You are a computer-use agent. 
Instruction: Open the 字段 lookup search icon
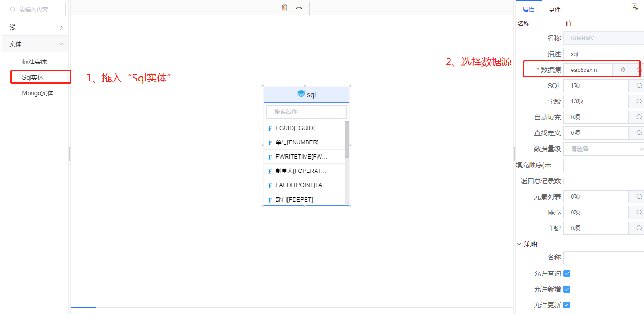[x=639, y=101]
